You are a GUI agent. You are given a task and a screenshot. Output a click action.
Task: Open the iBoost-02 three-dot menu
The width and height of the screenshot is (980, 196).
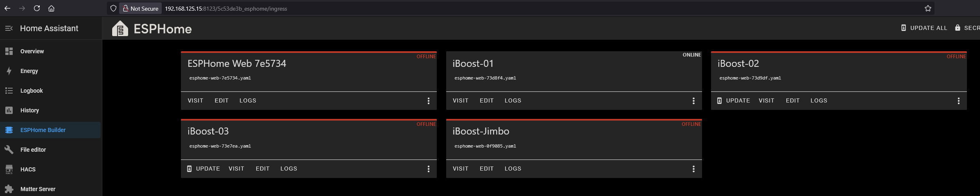(958, 101)
